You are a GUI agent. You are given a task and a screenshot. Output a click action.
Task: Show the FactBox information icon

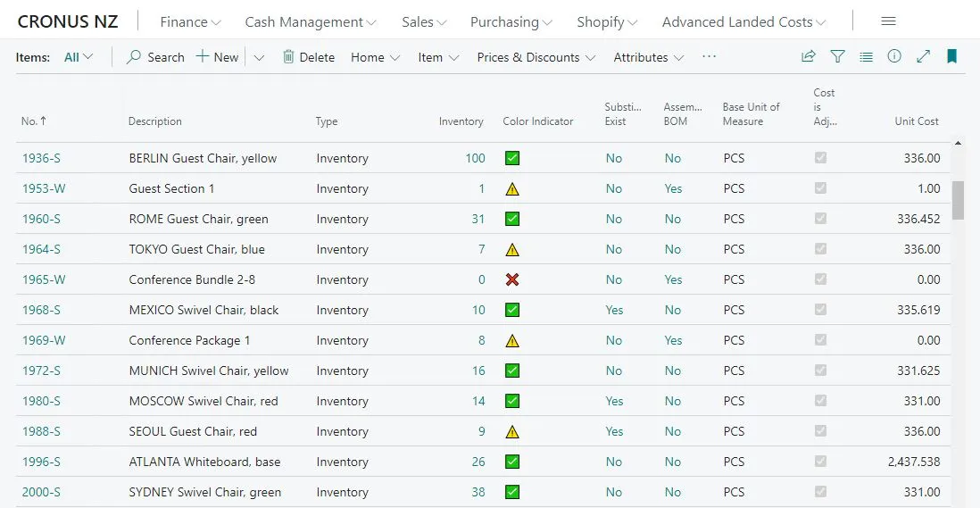click(894, 56)
